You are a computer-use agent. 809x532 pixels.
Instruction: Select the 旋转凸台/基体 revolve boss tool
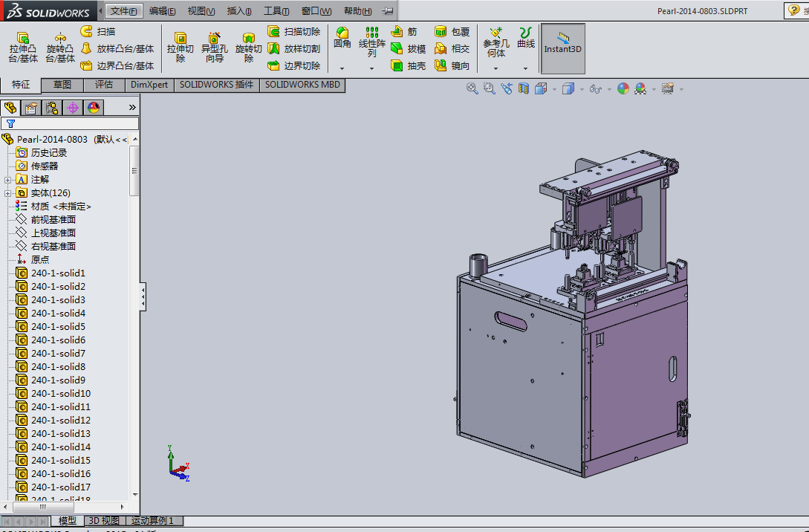pos(60,47)
